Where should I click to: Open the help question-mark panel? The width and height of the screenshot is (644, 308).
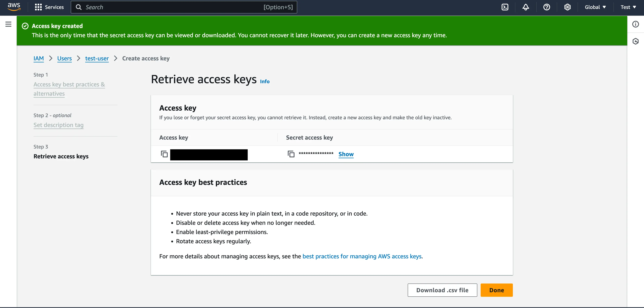coord(547,7)
